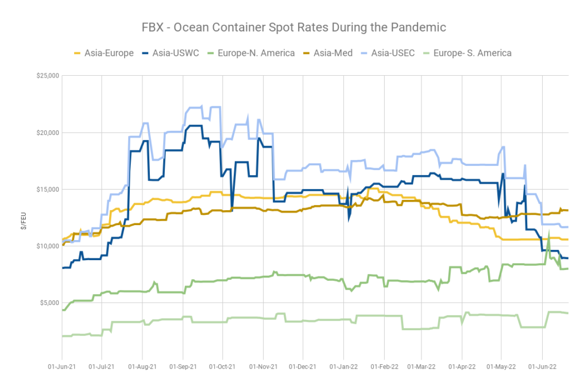Select the Europe-N. America legend entry
The image size is (588, 390).
[x=252, y=53]
